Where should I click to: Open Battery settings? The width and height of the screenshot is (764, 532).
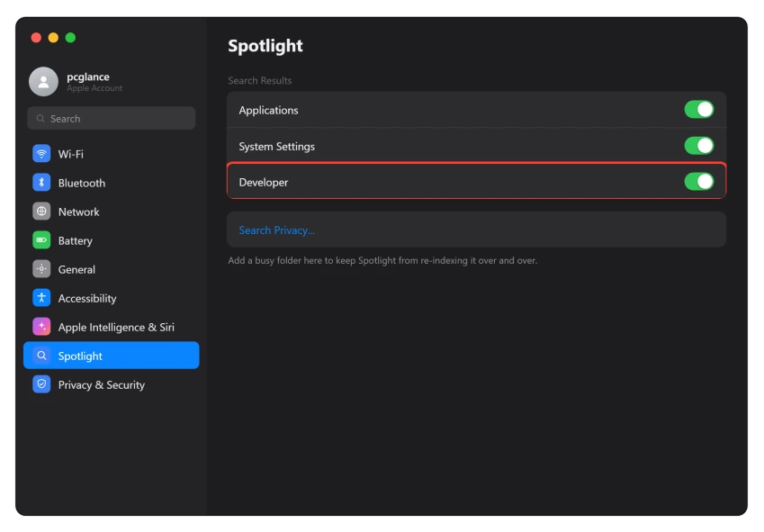pyautogui.click(x=111, y=240)
